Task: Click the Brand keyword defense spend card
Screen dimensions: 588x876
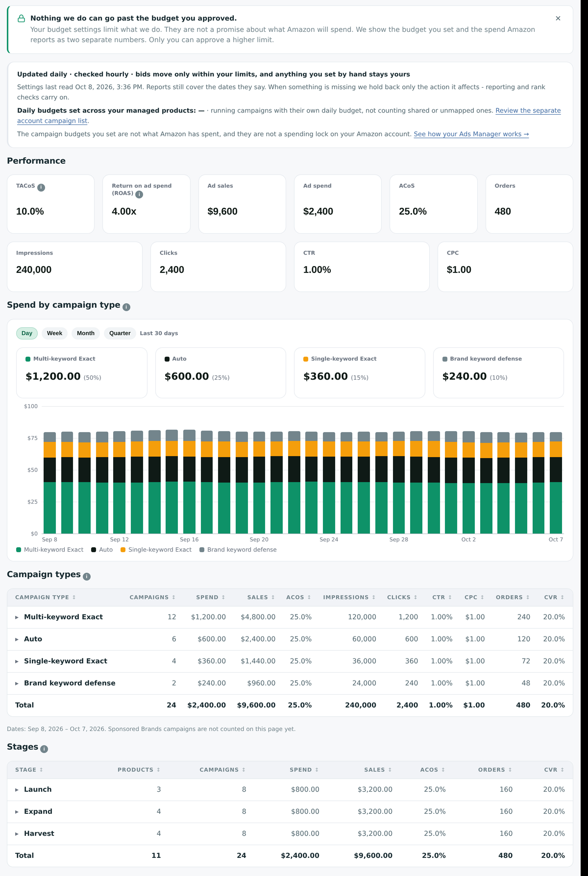Action: pyautogui.click(x=498, y=373)
